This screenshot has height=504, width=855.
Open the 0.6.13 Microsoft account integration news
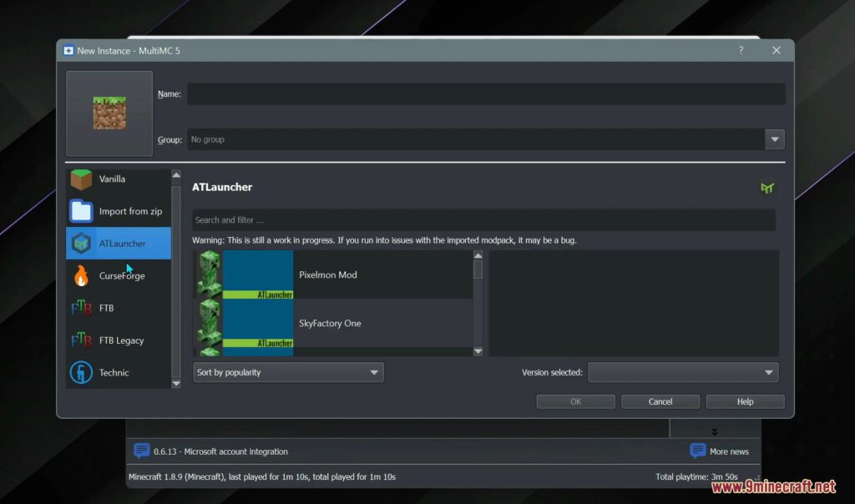[x=220, y=451]
